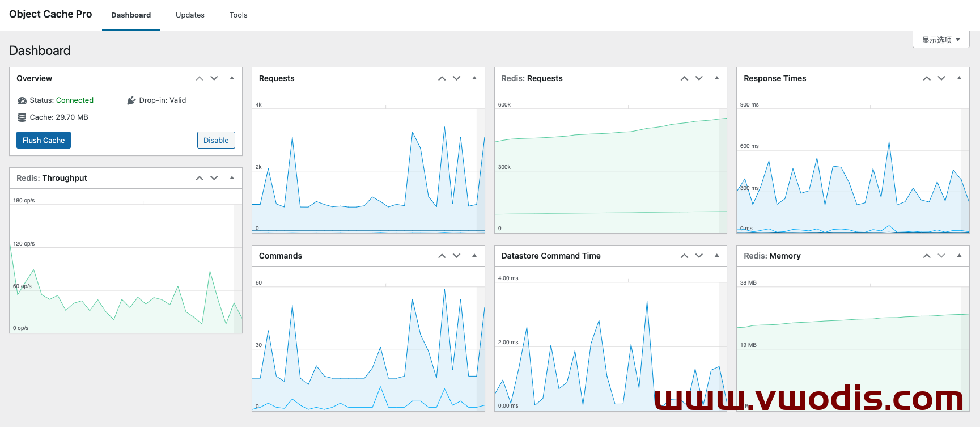Move the Datastore Command Time panel down

click(699, 256)
